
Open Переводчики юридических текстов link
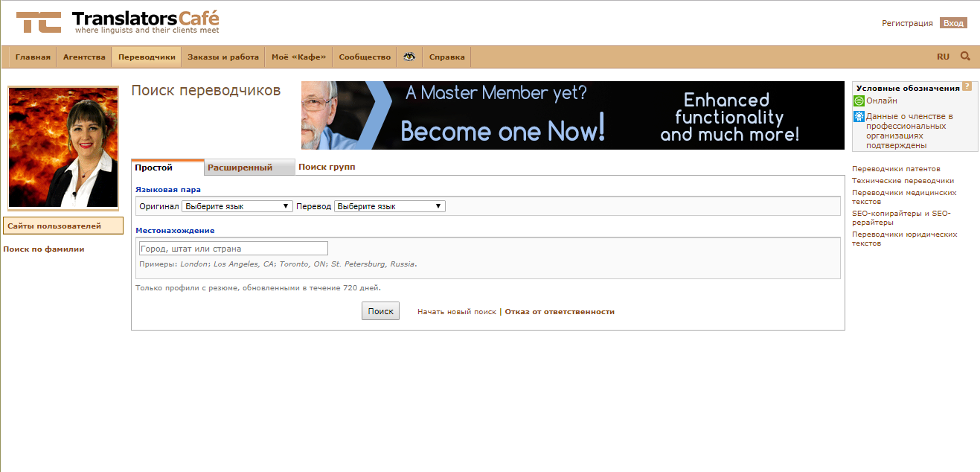(905, 239)
